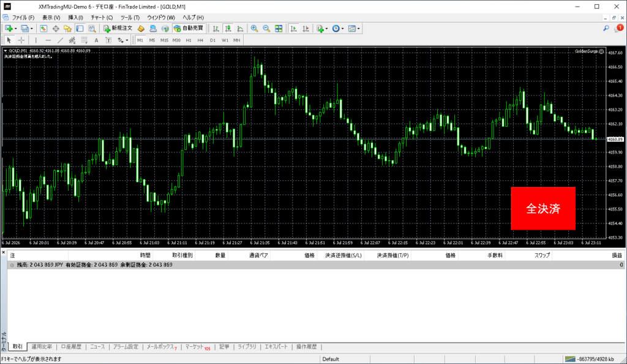Screen dimensions: 627x364
Task: Expand Profiles dropdown arrow
Action: click(x=32, y=29)
